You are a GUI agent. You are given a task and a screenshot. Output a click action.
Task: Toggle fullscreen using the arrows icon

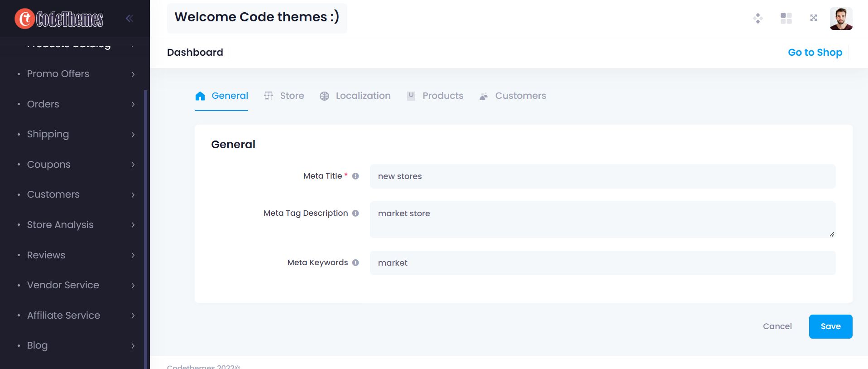[813, 18]
